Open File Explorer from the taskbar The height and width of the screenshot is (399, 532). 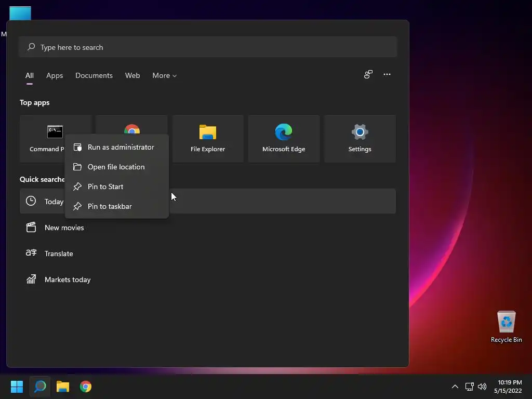click(x=63, y=387)
